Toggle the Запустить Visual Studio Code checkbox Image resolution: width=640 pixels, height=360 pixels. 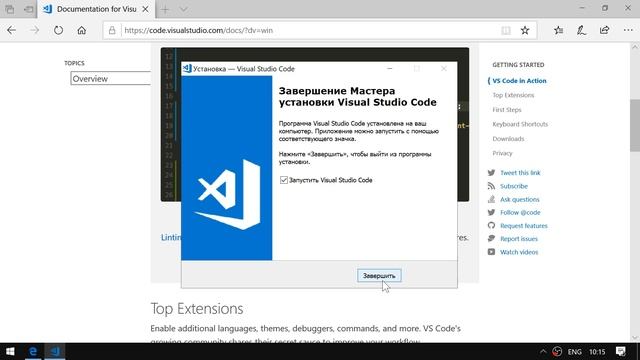tap(284, 180)
